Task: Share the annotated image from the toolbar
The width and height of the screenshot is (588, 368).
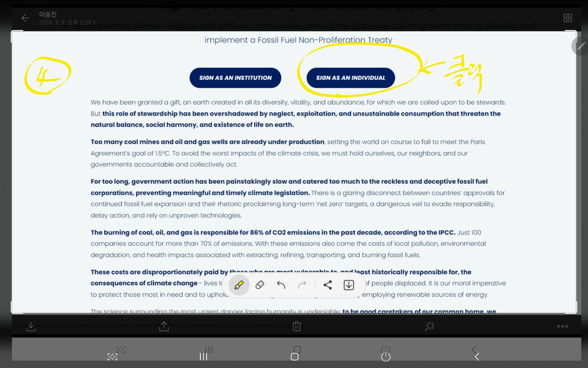Action: pyautogui.click(x=328, y=285)
